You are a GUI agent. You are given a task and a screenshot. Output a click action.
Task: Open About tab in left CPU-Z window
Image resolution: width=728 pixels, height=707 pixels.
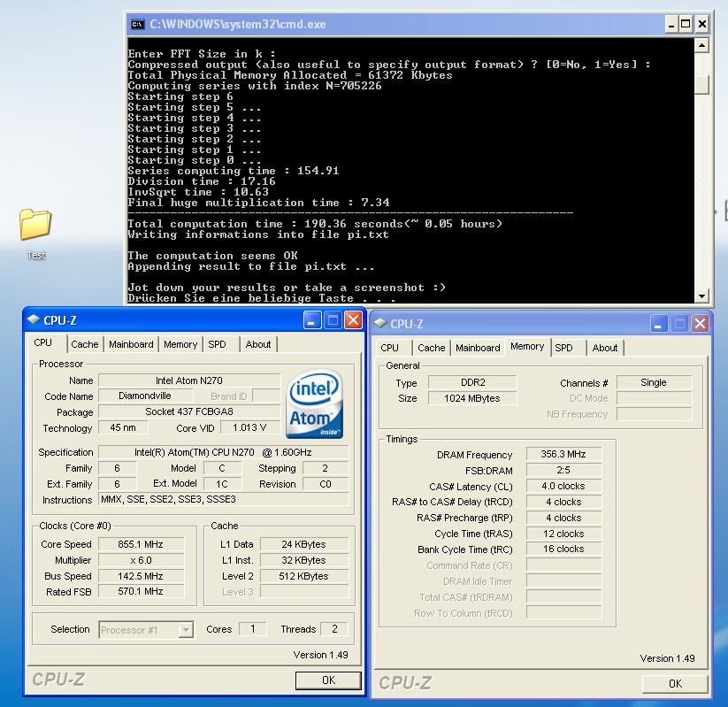(258, 344)
